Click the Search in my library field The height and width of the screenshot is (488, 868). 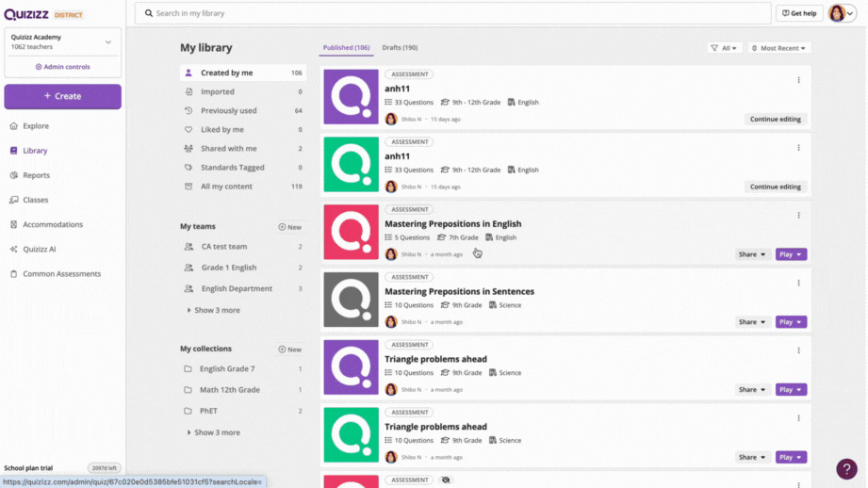(452, 13)
